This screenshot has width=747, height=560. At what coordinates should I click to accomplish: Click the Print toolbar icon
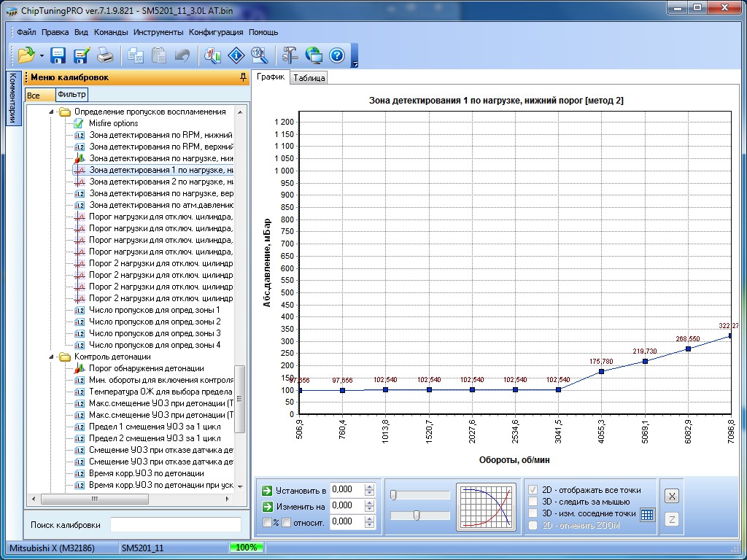pos(105,55)
